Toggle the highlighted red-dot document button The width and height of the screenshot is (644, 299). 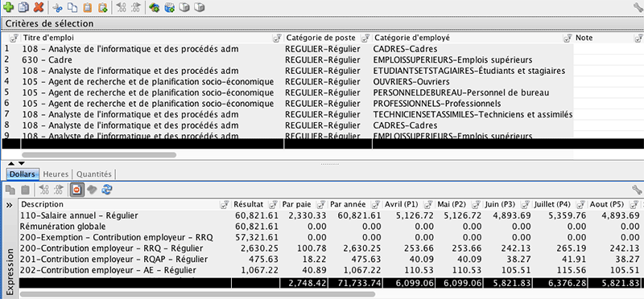76,189
